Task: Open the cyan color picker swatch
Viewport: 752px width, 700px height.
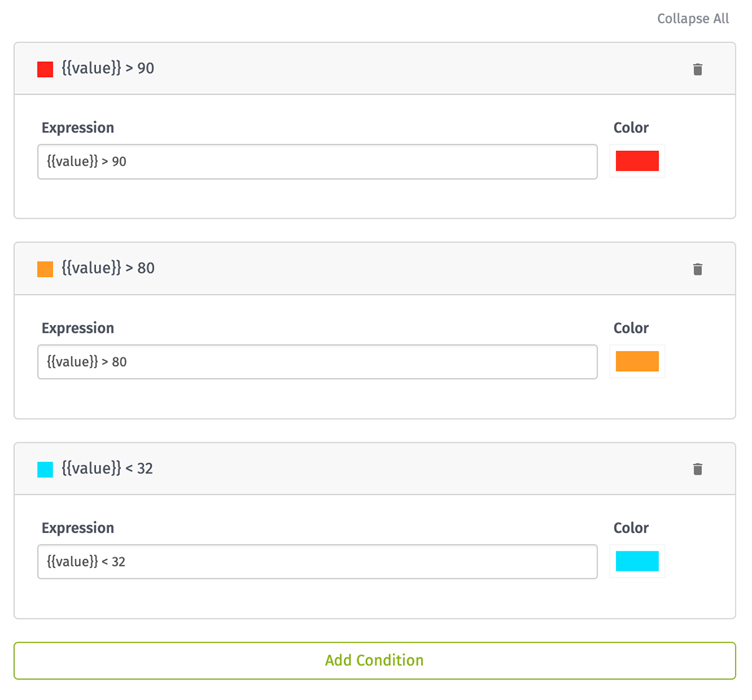Action: [x=637, y=561]
